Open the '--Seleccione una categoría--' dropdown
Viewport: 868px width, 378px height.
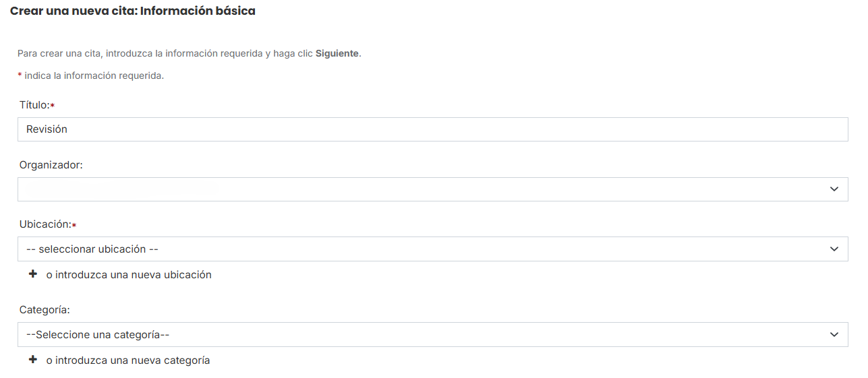(433, 334)
